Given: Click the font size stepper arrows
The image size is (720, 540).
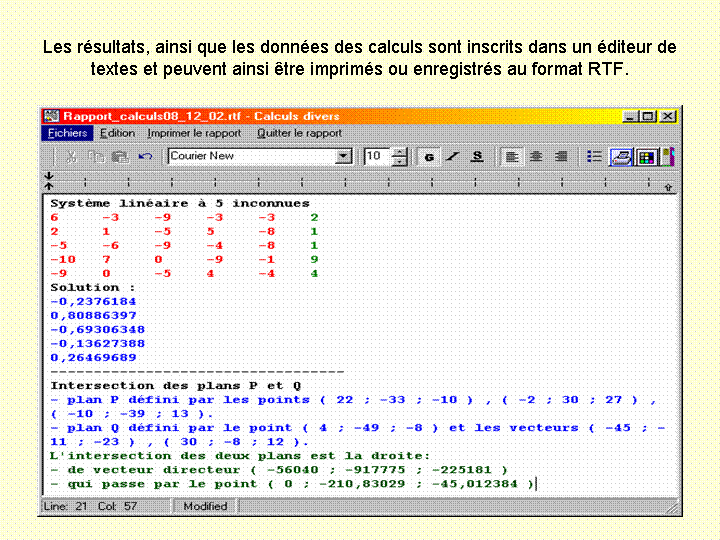Looking at the screenshot, I should pyautogui.click(x=400, y=157).
